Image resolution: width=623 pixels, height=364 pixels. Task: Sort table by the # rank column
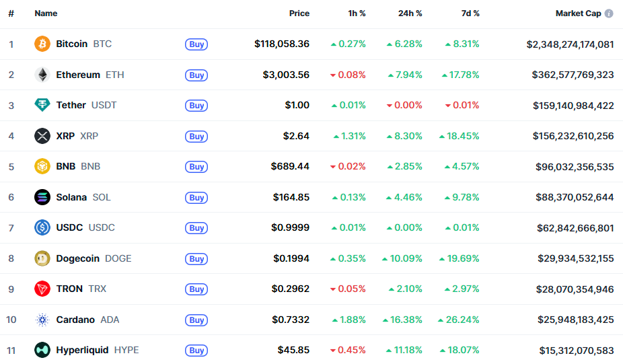click(x=11, y=13)
